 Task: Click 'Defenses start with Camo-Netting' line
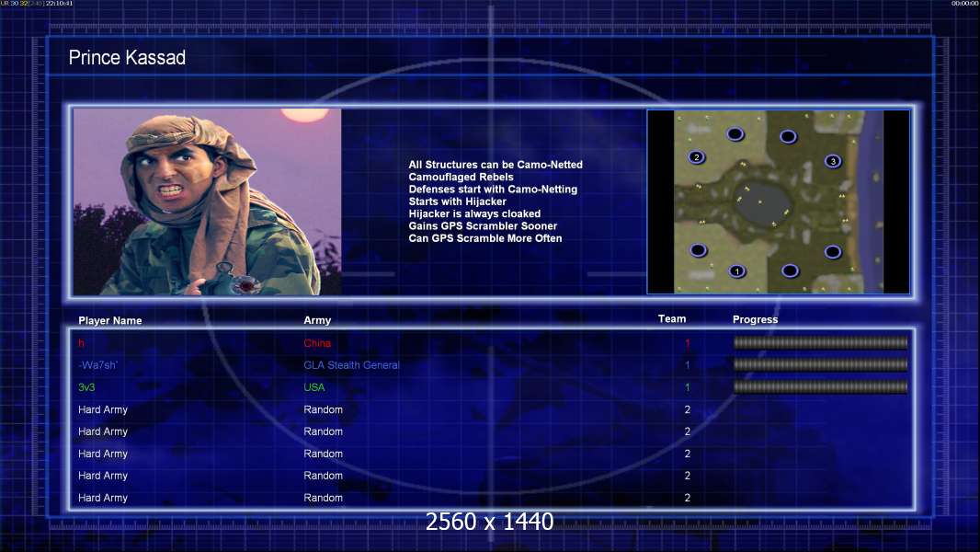pos(493,189)
